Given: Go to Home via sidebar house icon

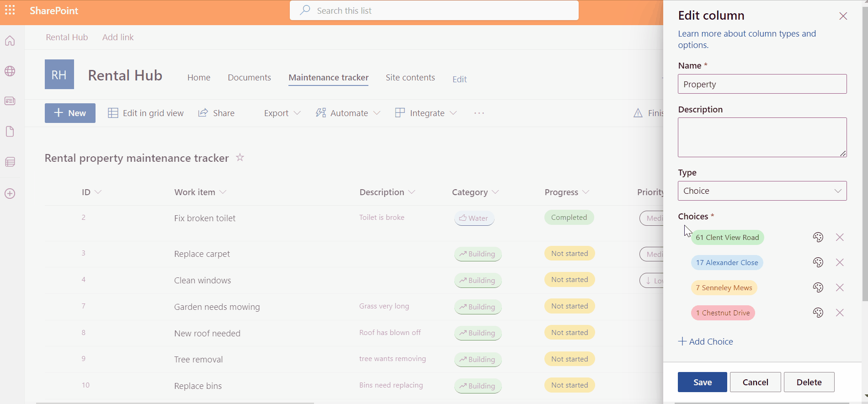Looking at the screenshot, I should click(x=10, y=41).
